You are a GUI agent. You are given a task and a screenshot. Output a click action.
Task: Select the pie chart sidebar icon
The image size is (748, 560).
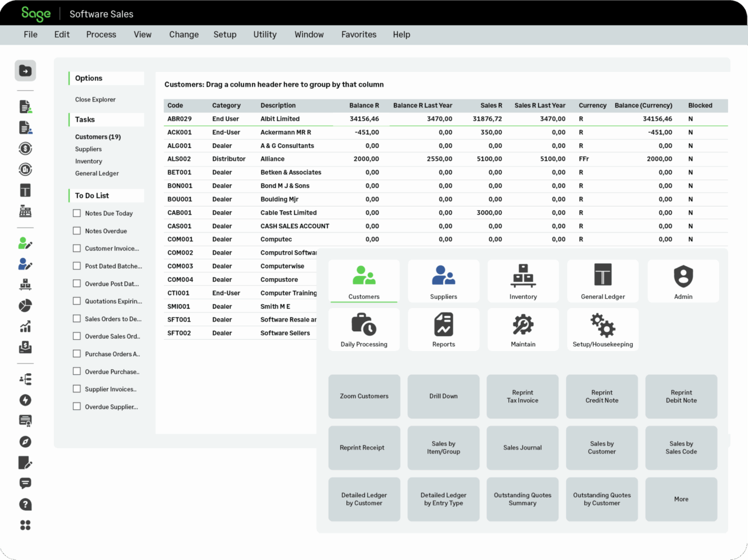(25, 306)
